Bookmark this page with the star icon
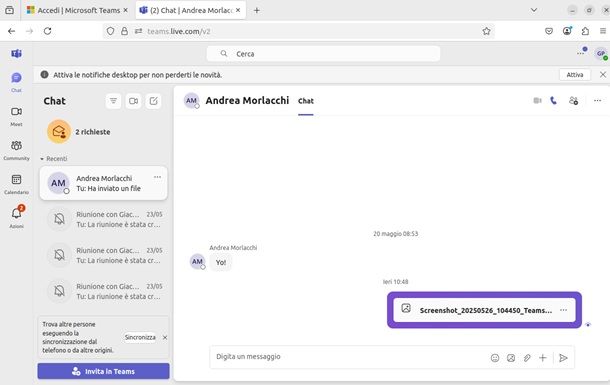The width and height of the screenshot is (610, 385). click(486, 31)
